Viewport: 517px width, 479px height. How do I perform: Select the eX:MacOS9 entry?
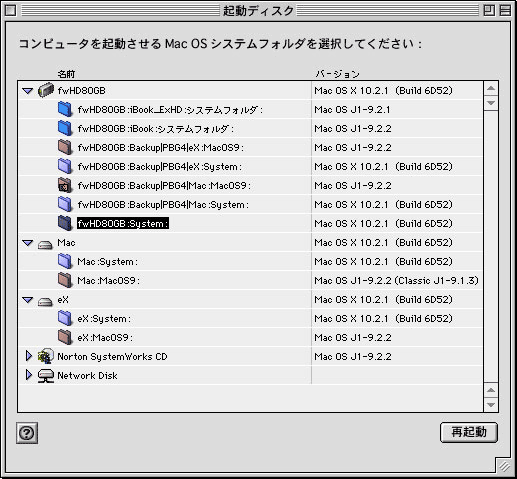click(x=105, y=338)
